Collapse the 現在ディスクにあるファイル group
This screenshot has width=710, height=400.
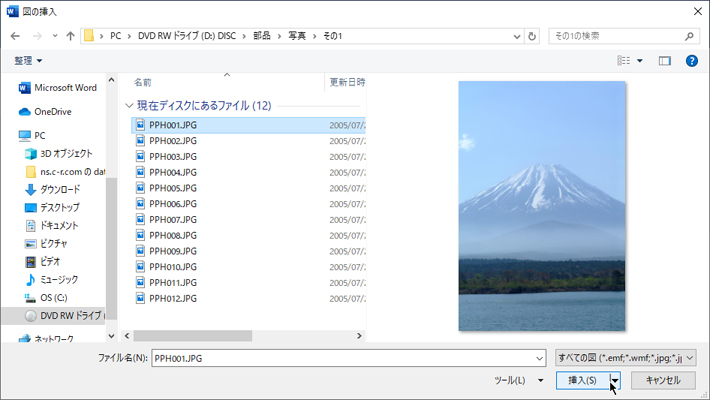128,105
